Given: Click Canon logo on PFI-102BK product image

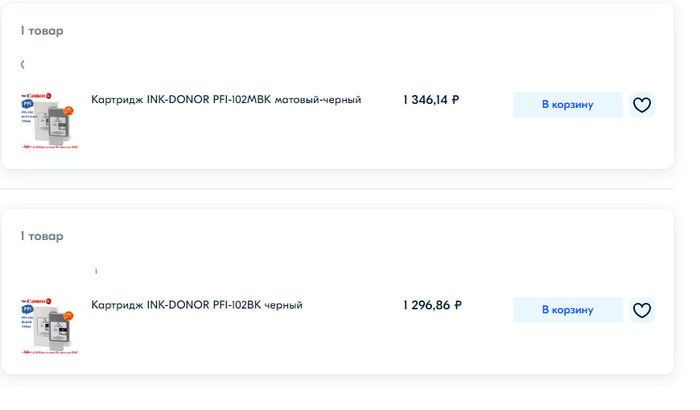Looking at the screenshot, I should [36, 300].
